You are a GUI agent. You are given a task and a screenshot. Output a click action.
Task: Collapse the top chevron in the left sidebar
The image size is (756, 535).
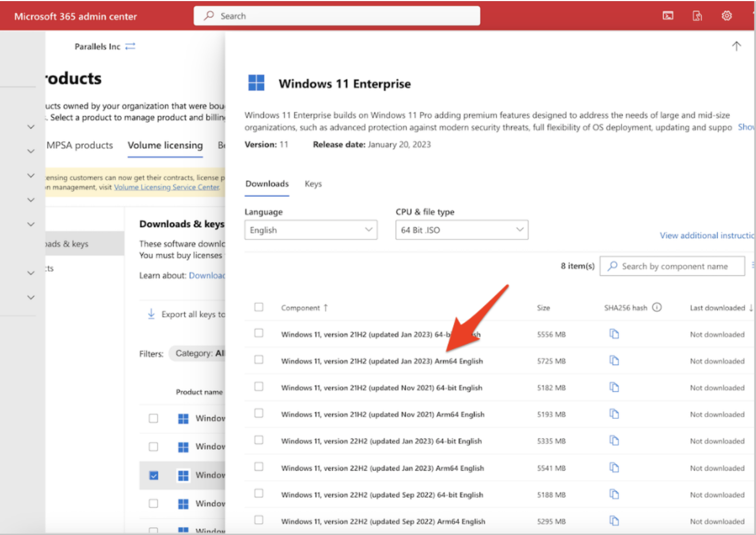click(x=30, y=127)
